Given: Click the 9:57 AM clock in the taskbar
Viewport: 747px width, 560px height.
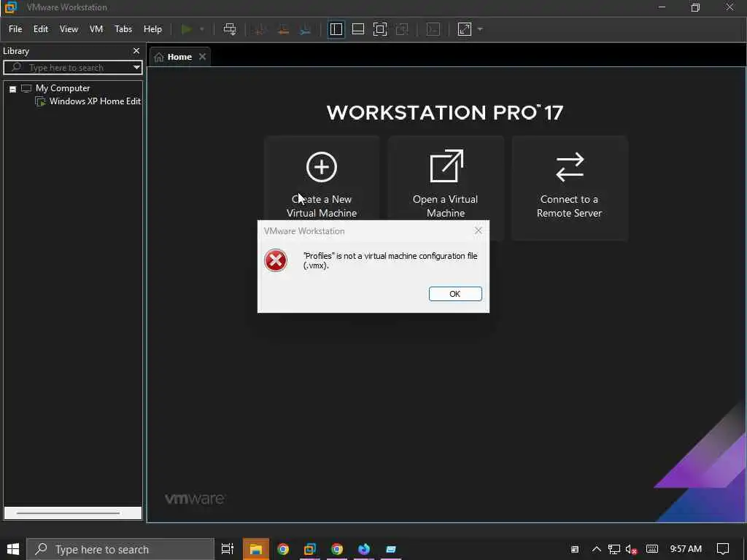Looking at the screenshot, I should [686, 549].
